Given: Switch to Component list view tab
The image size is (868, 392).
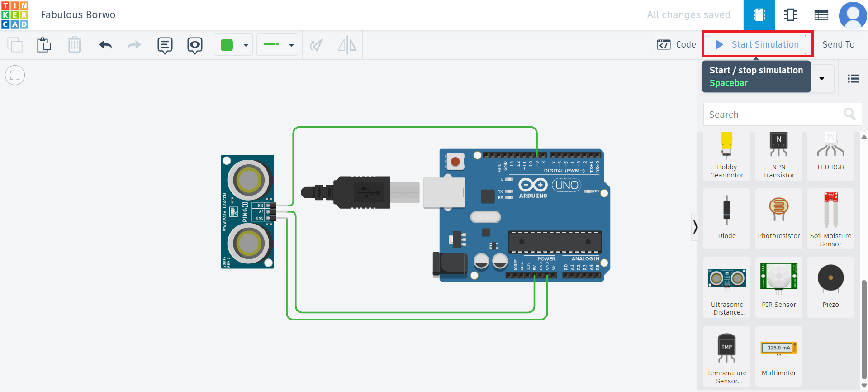Looking at the screenshot, I should pos(821,15).
